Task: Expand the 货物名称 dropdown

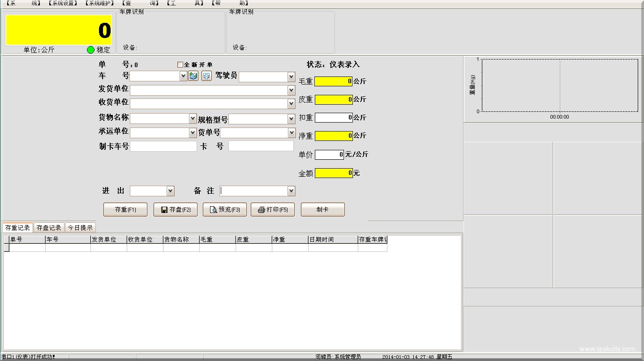Action: coord(193,119)
